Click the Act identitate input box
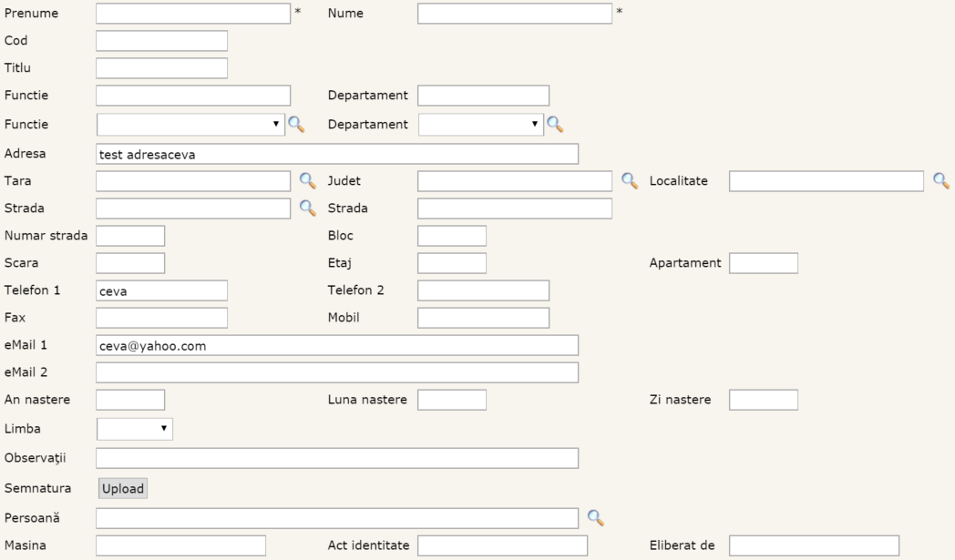The height and width of the screenshot is (560, 955). click(x=502, y=545)
